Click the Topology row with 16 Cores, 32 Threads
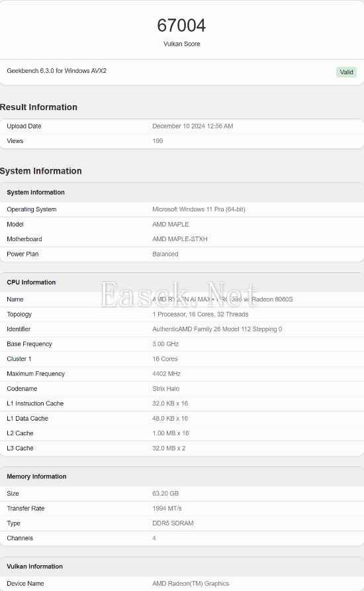 tap(182, 314)
